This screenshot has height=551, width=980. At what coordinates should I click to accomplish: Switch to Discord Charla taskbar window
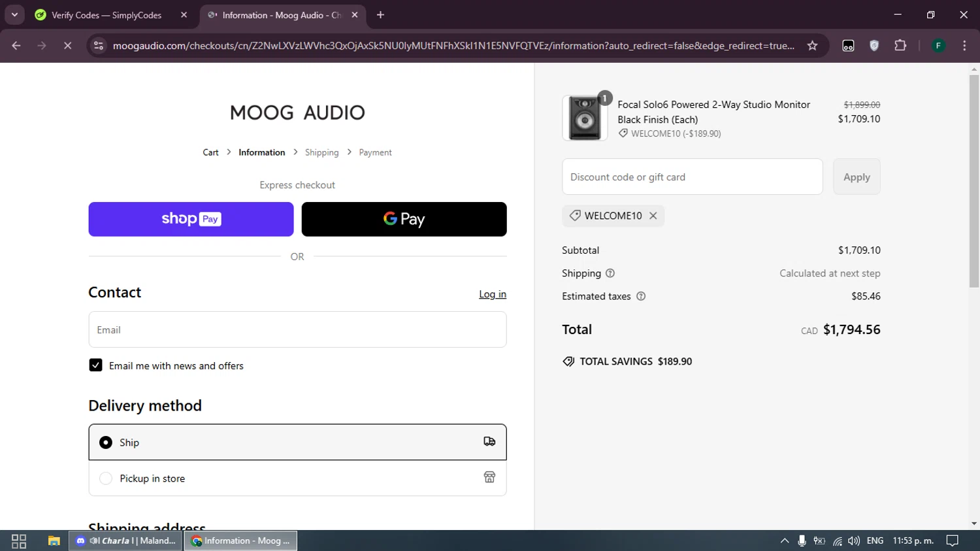click(125, 541)
